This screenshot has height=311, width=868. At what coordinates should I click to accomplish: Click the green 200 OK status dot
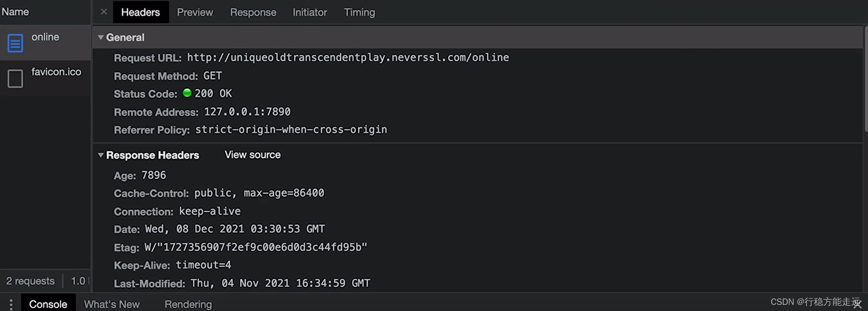(x=187, y=93)
